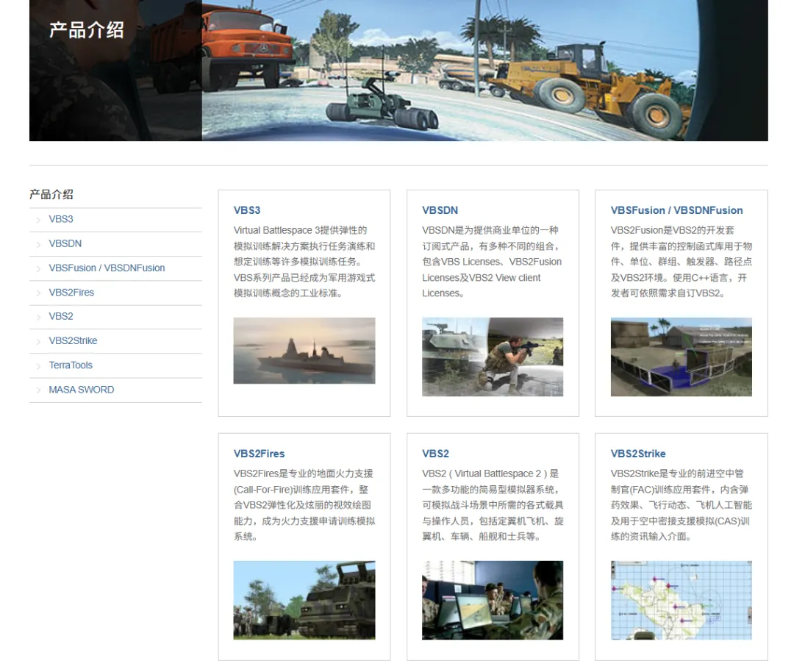
Task: Click the 产品介绍 sidebar heading
Action: tap(51, 194)
